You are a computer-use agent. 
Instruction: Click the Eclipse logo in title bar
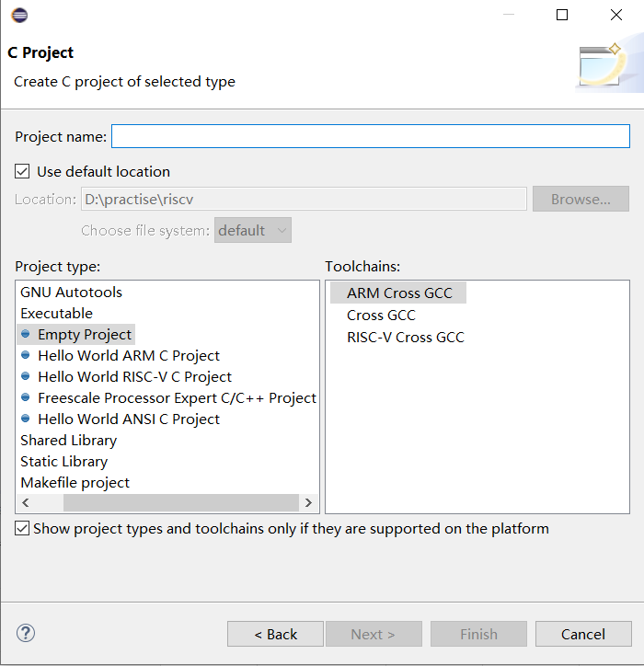click(19, 16)
